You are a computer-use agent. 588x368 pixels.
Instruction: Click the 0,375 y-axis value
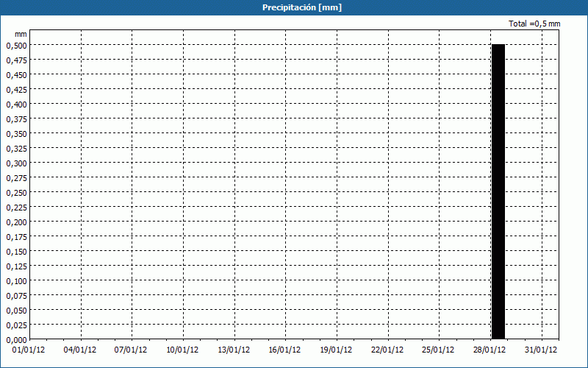(17, 119)
